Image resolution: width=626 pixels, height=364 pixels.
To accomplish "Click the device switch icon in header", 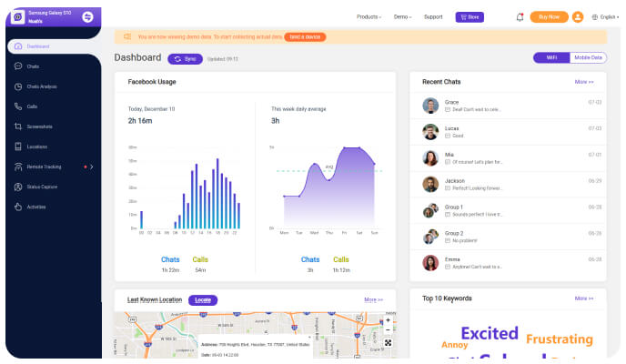I will [x=87, y=16].
